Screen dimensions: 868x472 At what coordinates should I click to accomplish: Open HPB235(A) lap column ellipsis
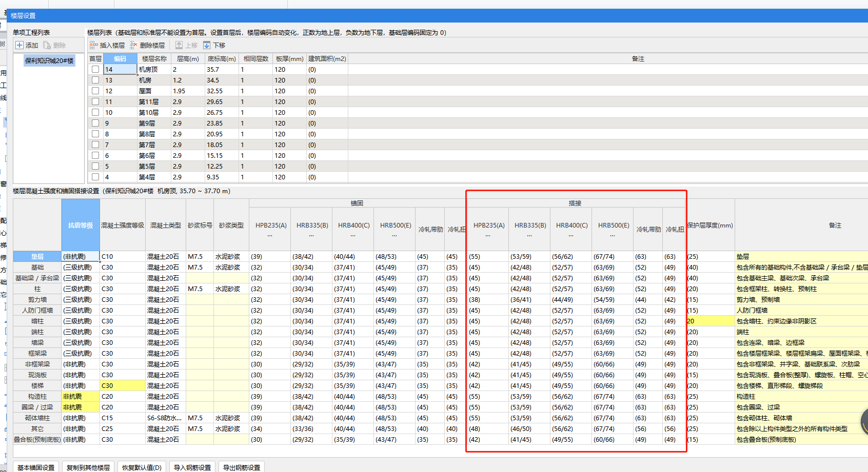pyautogui.click(x=488, y=236)
